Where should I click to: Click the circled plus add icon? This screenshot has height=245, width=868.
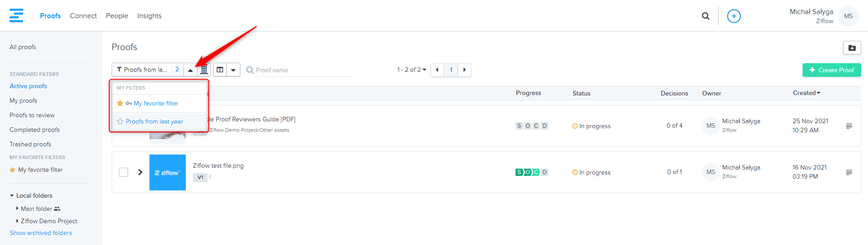pos(734,16)
